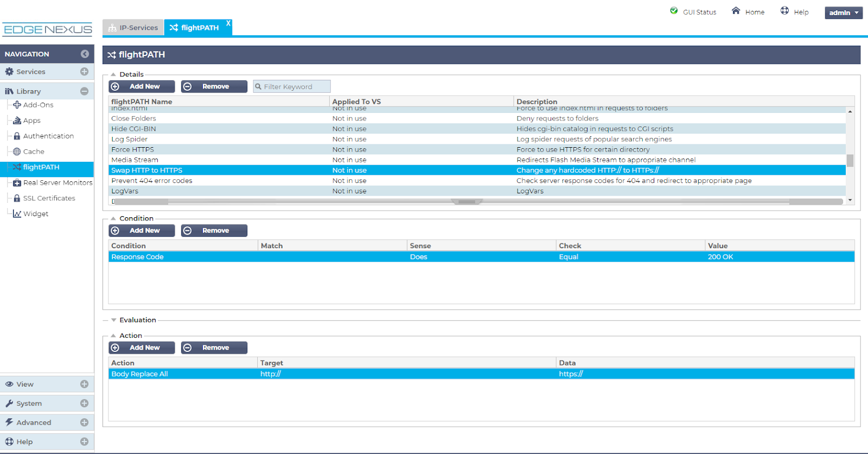Screen dimensions: 868x454
Task: Select the Hide CGI-BIN row
Action: [477, 129]
